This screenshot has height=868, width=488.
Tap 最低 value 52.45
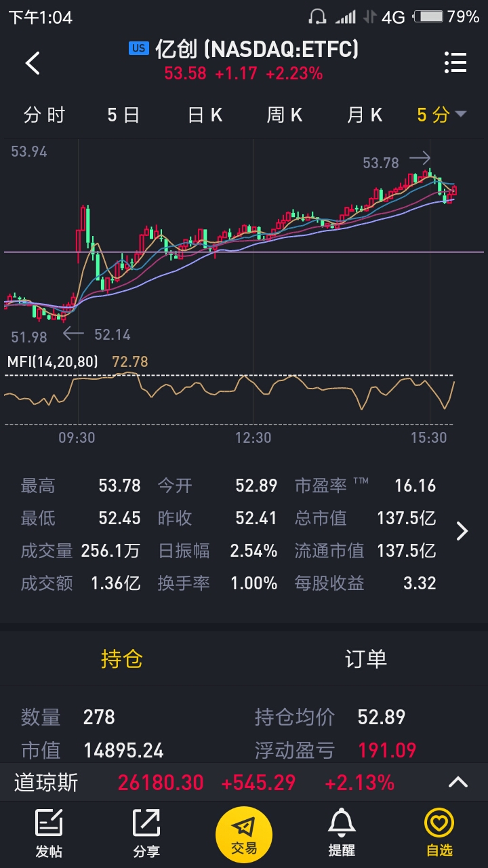coord(119,518)
